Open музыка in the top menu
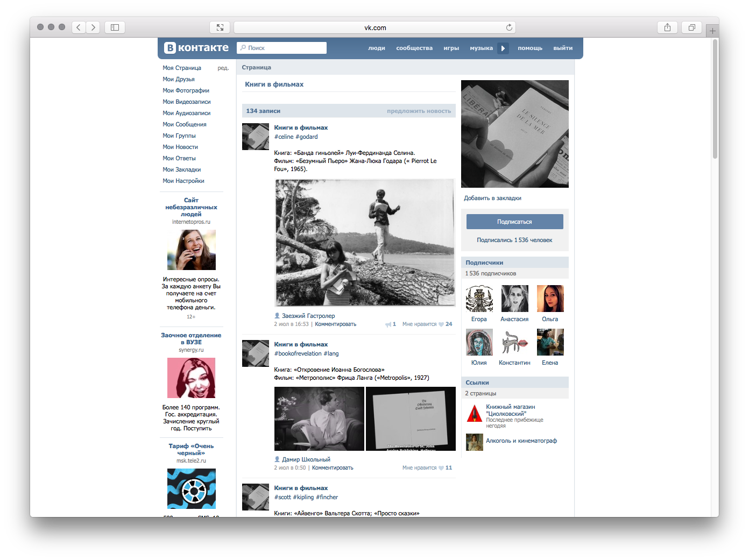 (481, 48)
